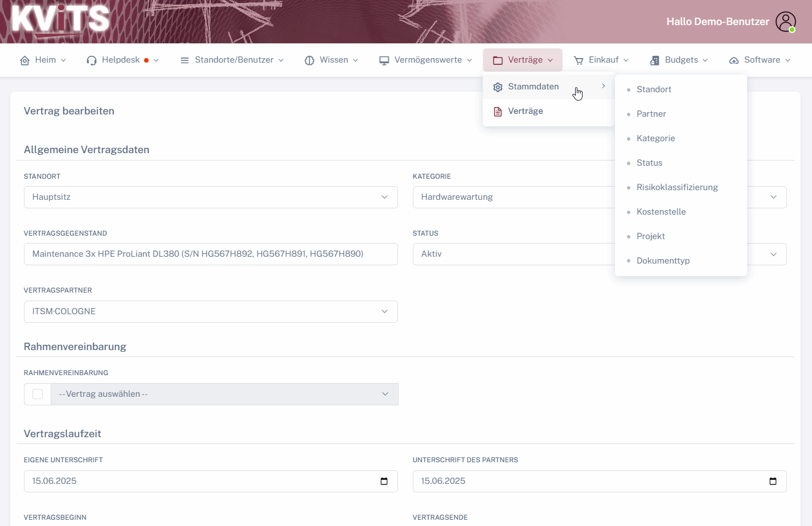Open the Status dropdown showing Aktiv
Image resolution: width=812 pixels, height=526 pixels.
(600, 254)
